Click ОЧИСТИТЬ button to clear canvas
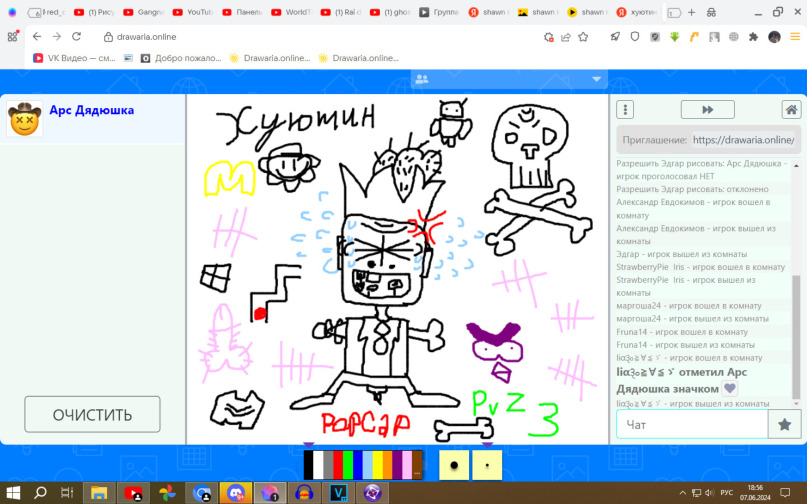 (x=93, y=414)
